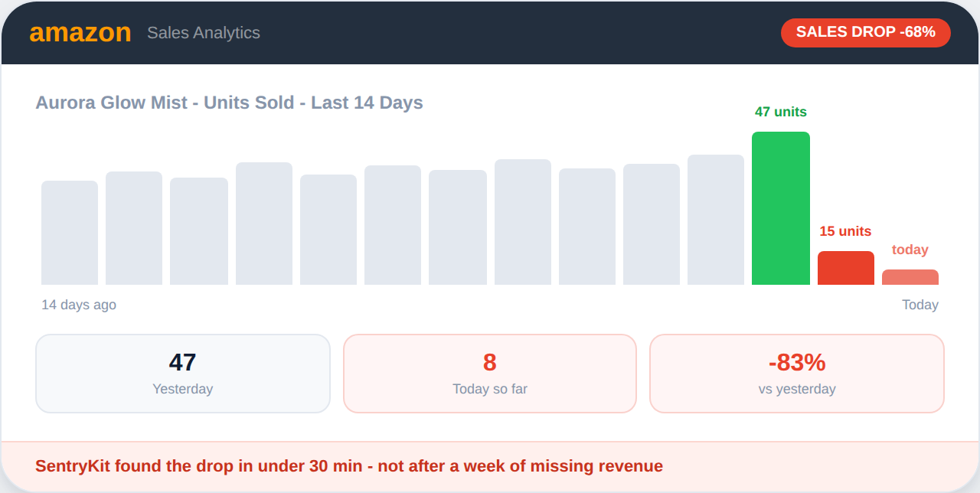Select the red 15 units bar
The width and height of the screenshot is (980, 493).
click(x=845, y=268)
